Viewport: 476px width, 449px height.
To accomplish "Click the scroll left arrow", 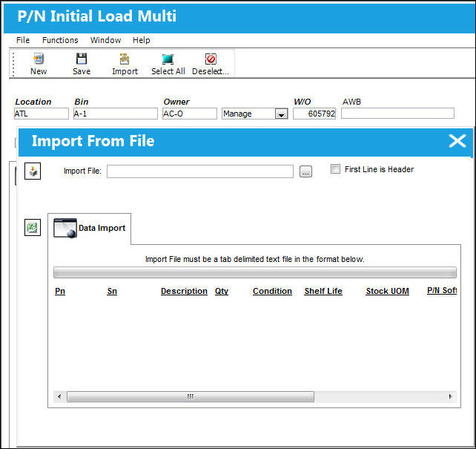I will click(x=59, y=396).
